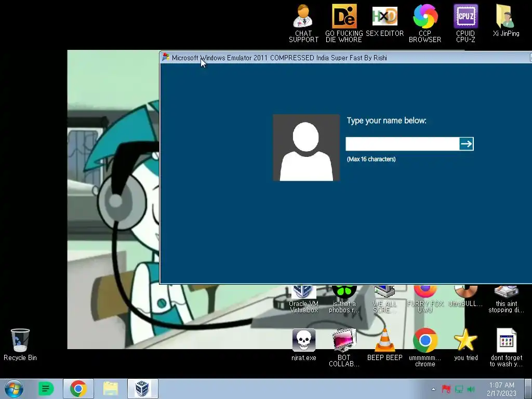Screen dimensions: 532x399
Task: Open the 'ummmmm... chrome' desktop icon
Action: (425, 348)
